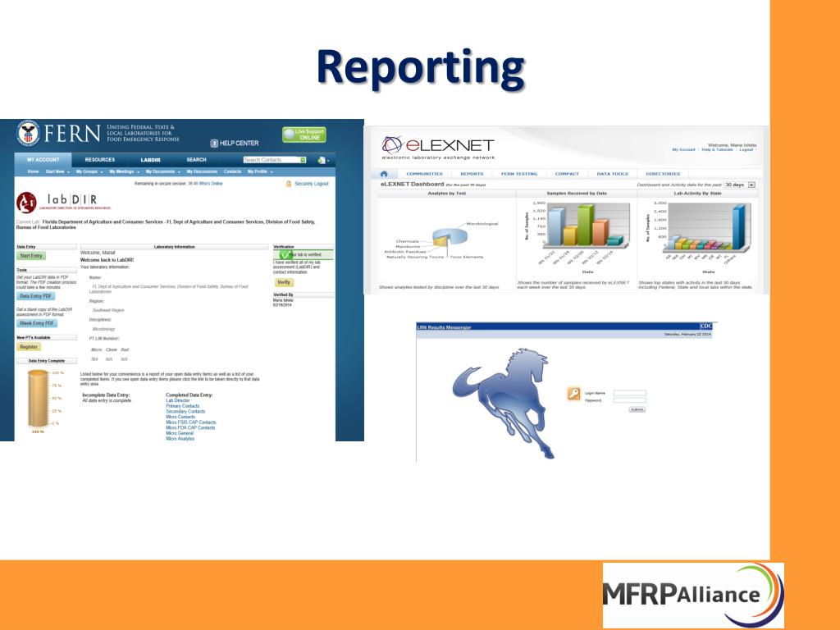Click the Password field in LRN
The height and width of the screenshot is (630, 840).
[629, 400]
